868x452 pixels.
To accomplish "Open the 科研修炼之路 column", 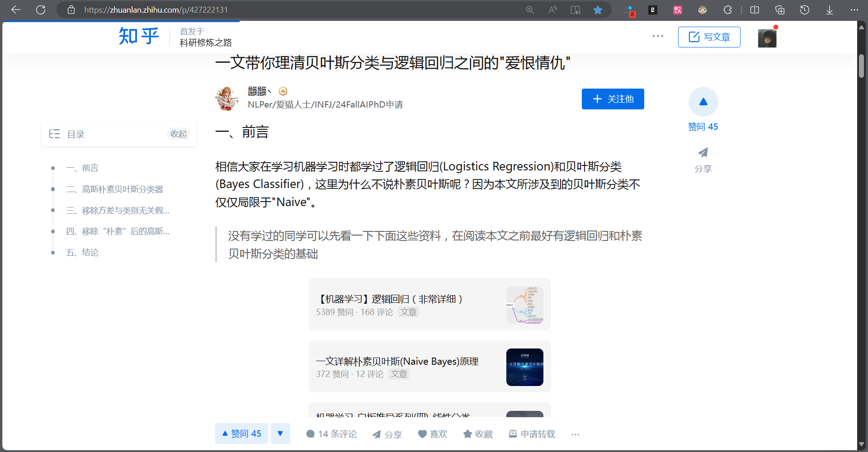I will click(x=206, y=42).
